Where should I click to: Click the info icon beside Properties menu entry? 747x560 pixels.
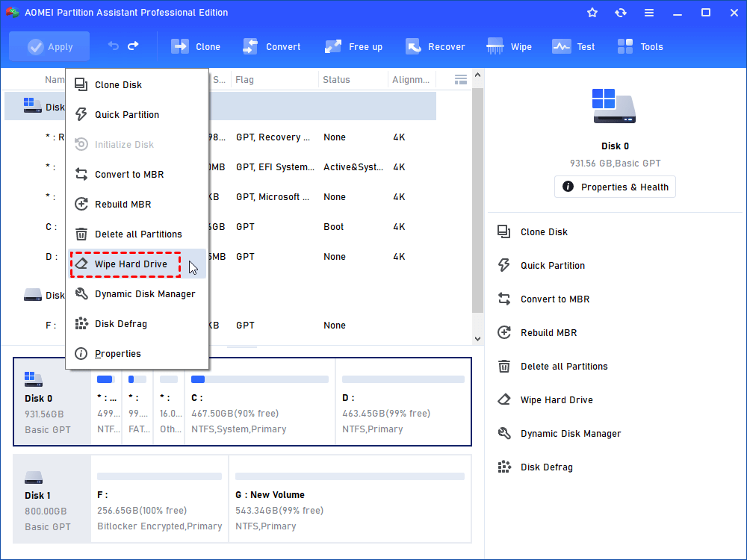[x=81, y=354]
